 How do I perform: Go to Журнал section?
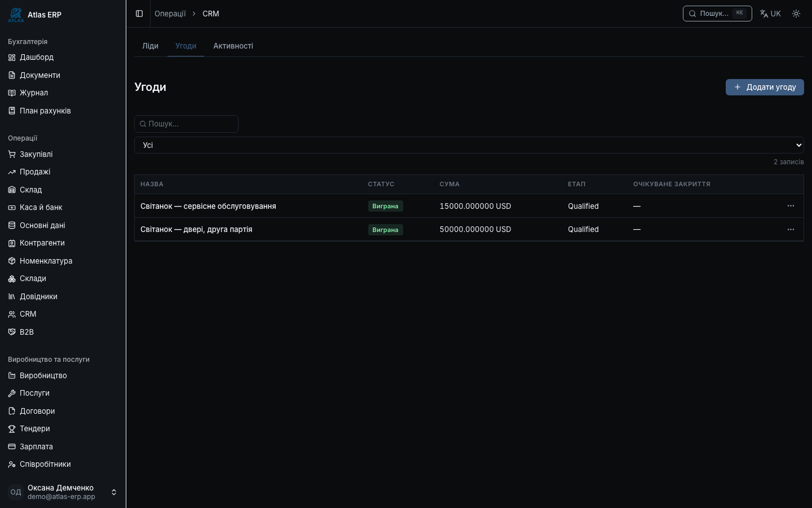[x=63, y=93]
